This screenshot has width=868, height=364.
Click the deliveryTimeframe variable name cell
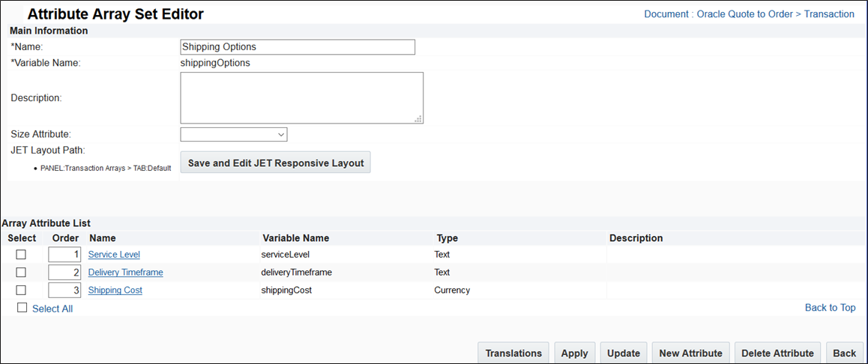tap(296, 273)
